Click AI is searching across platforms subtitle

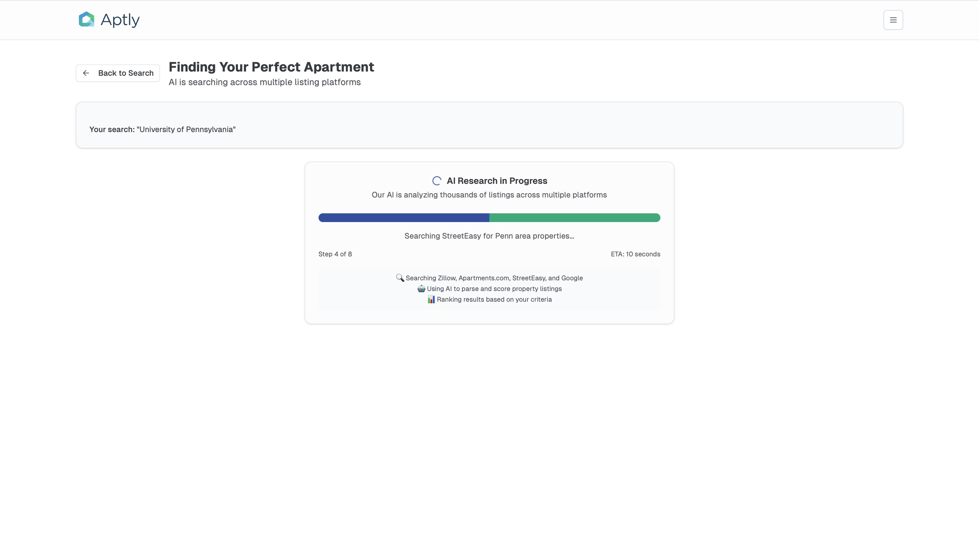click(264, 82)
